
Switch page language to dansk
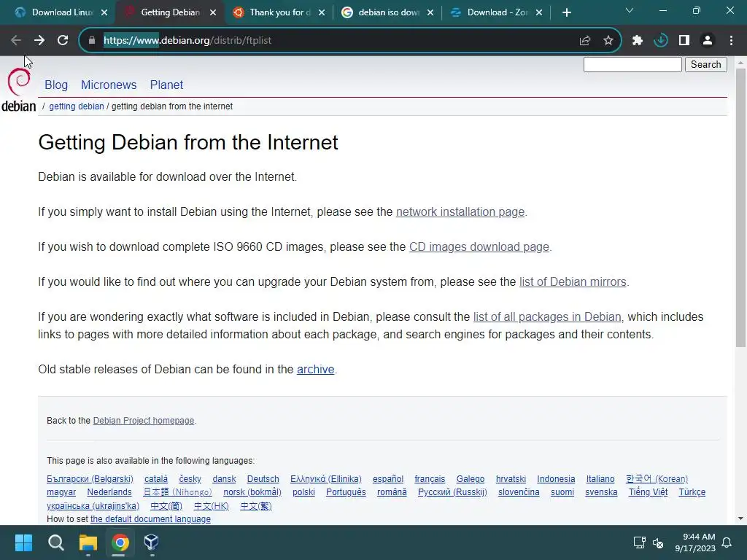[x=225, y=479]
